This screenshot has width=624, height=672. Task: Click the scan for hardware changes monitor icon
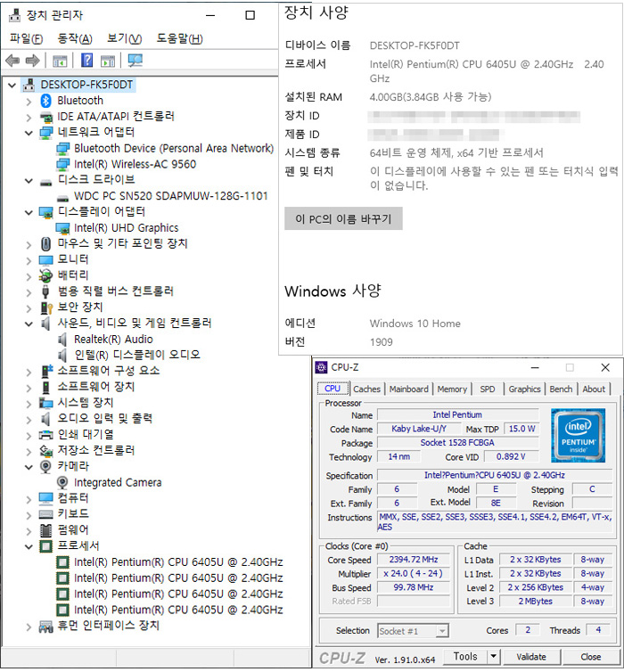tap(135, 60)
